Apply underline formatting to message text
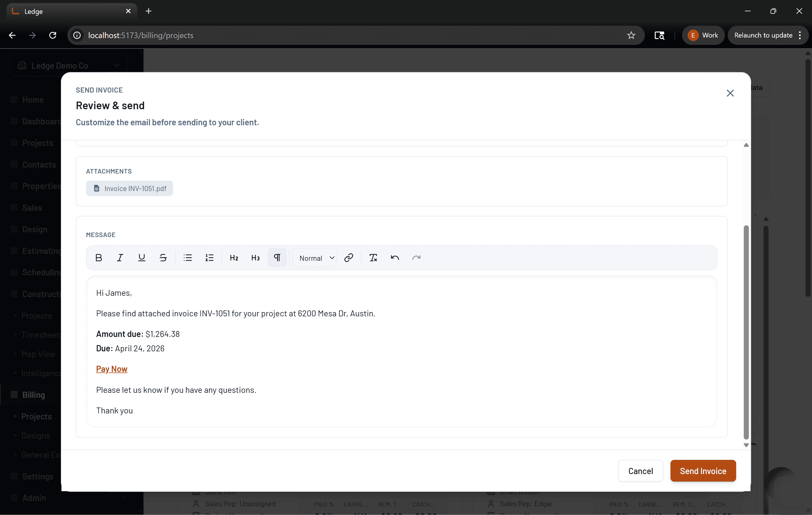The image size is (812, 515). [x=142, y=258]
